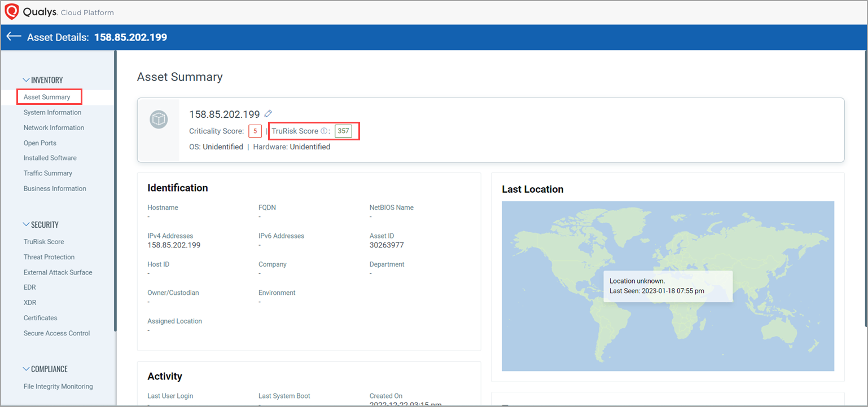868x407 pixels.
Task: Open Business Information
Action: (55, 189)
